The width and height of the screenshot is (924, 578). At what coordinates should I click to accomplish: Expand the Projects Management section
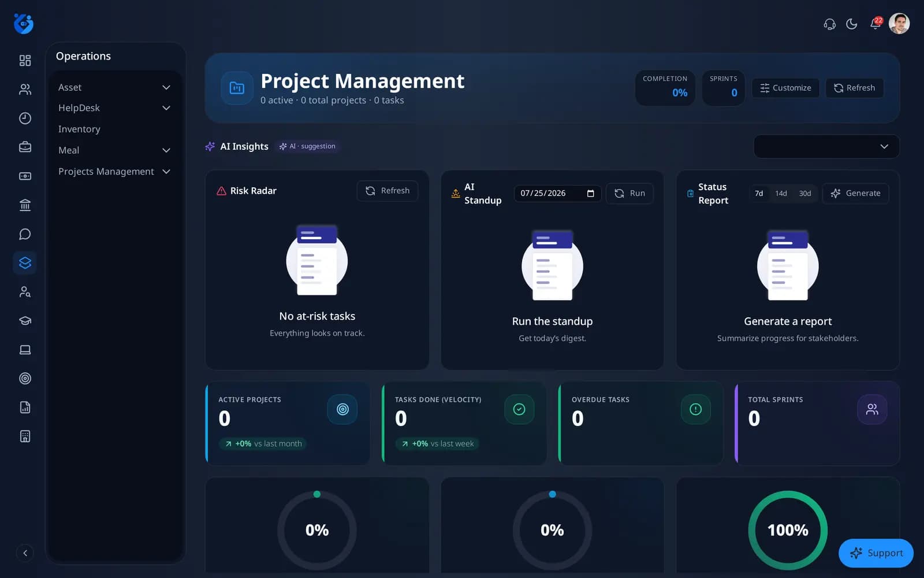114,172
